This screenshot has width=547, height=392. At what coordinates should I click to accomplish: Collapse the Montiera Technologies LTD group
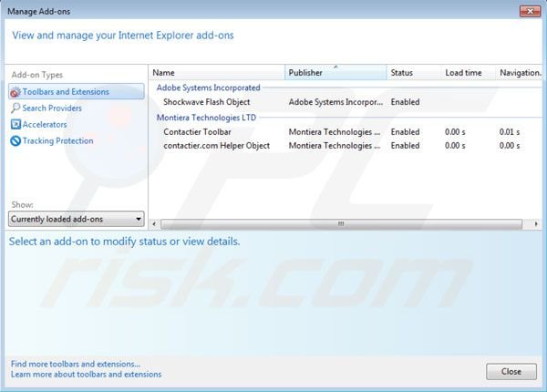click(206, 118)
